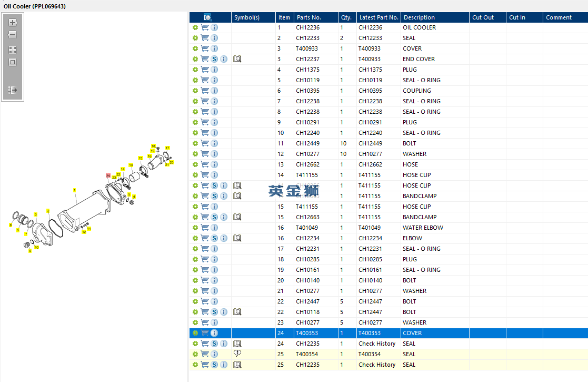Zoom out of the parts diagram

pos(13,35)
